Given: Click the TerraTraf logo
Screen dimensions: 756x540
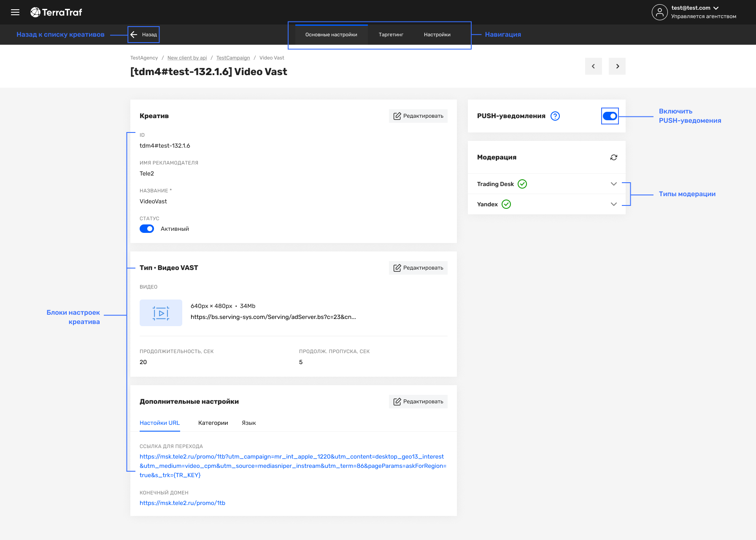Looking at the screenshot, I should click(x=56, y=12).
